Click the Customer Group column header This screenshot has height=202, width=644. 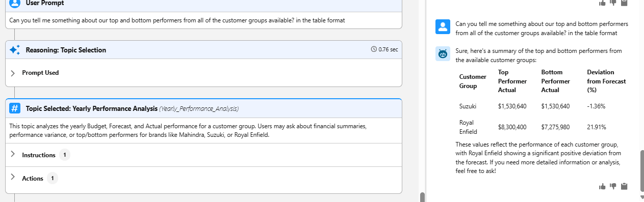[x=473, y=81]
